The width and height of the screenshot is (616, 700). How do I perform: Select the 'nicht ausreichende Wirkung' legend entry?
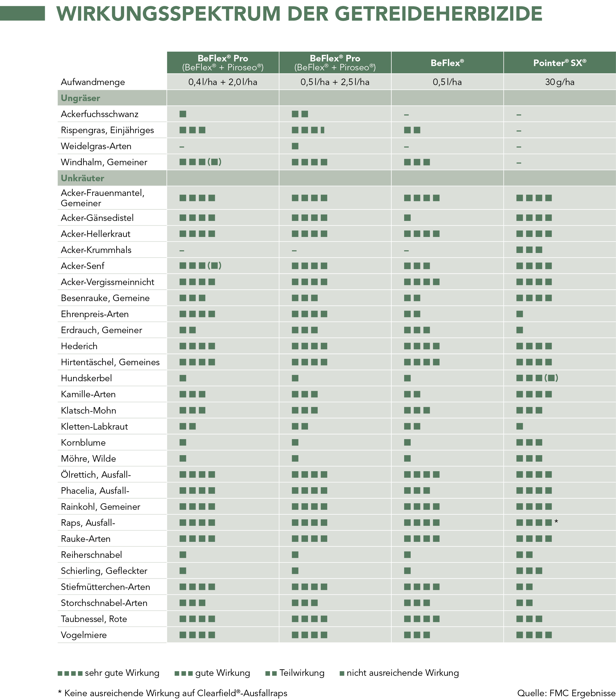399,673
